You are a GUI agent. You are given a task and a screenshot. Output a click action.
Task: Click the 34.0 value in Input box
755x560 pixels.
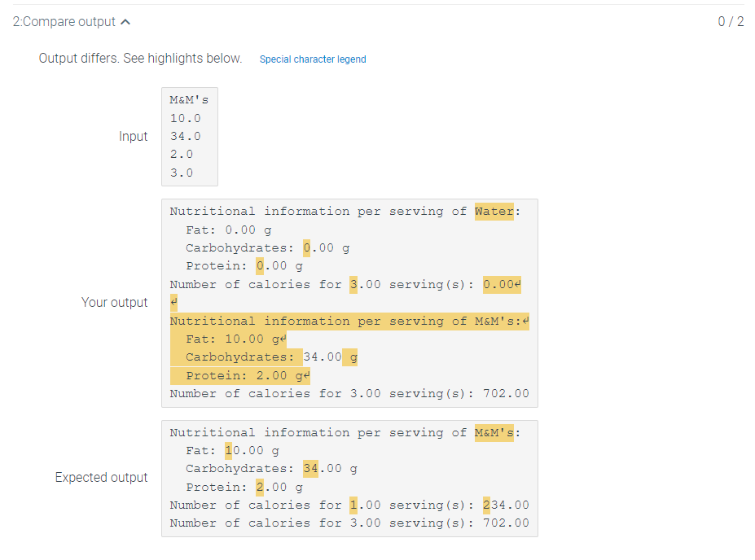pos(185,136)
